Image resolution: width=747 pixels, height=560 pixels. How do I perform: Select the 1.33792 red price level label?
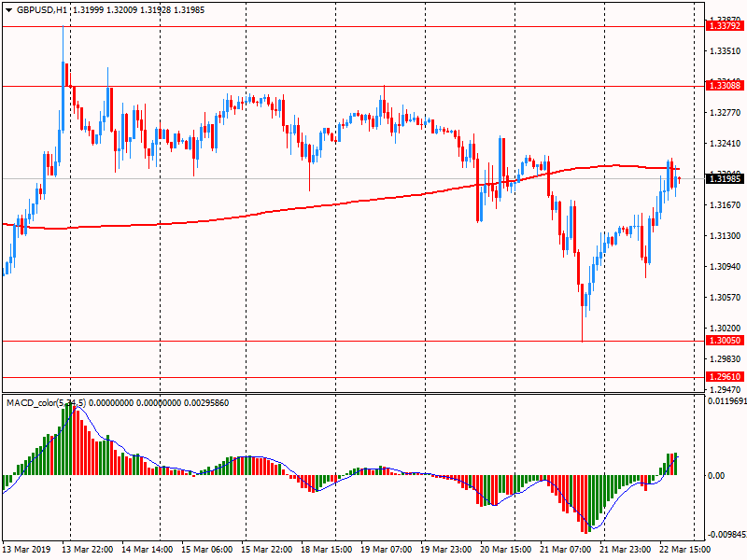click(x=726, y=27)
